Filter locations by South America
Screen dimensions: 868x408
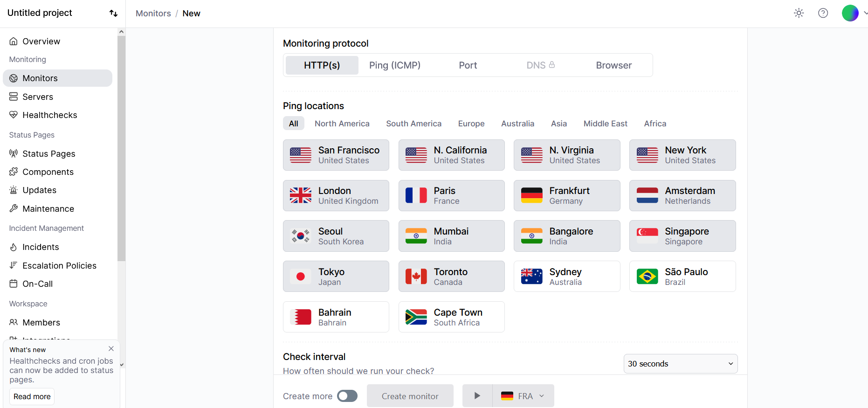coord(413,124)
